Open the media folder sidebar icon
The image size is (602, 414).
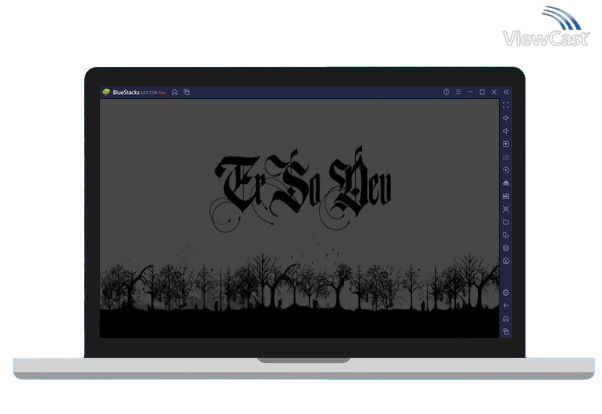506,222
